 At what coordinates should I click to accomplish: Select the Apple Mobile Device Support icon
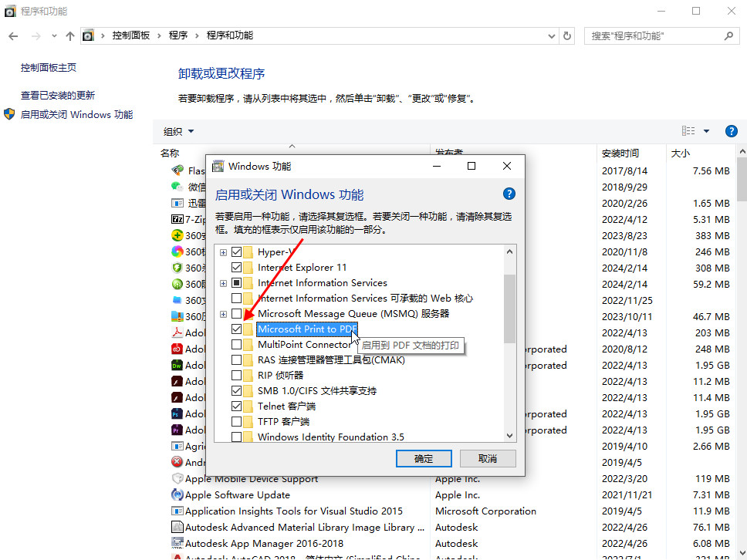point(177,478)
